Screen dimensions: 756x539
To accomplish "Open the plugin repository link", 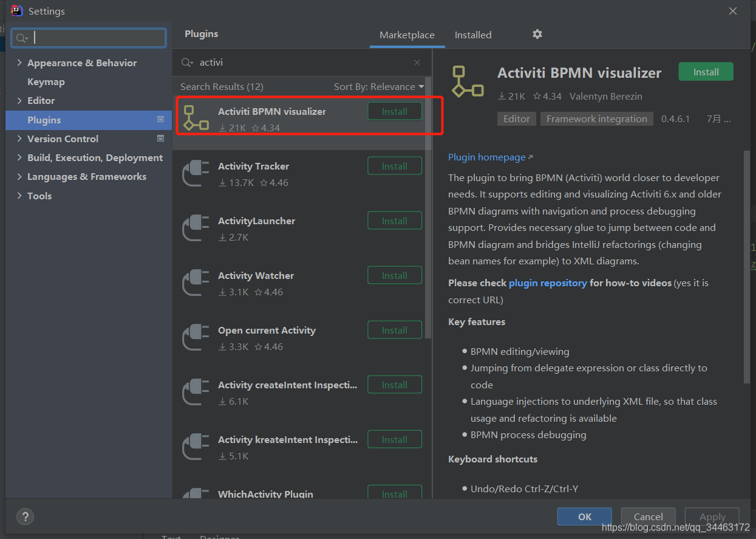I will [x=548, y=283].
